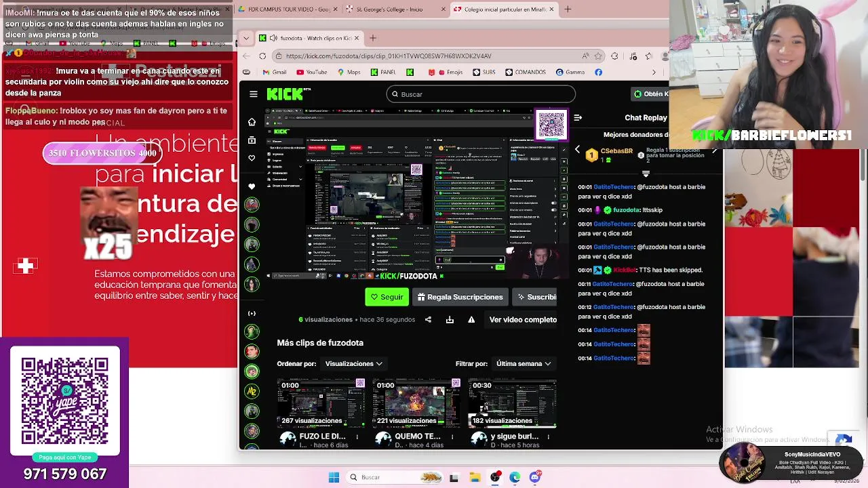This screenshot has height=488, width=868.
Task: Close the fuzodota Kick tab
Action: pos(357,38)
